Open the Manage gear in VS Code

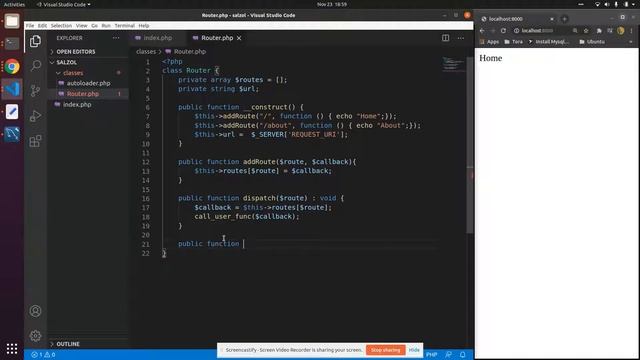[x=36, y=336]
